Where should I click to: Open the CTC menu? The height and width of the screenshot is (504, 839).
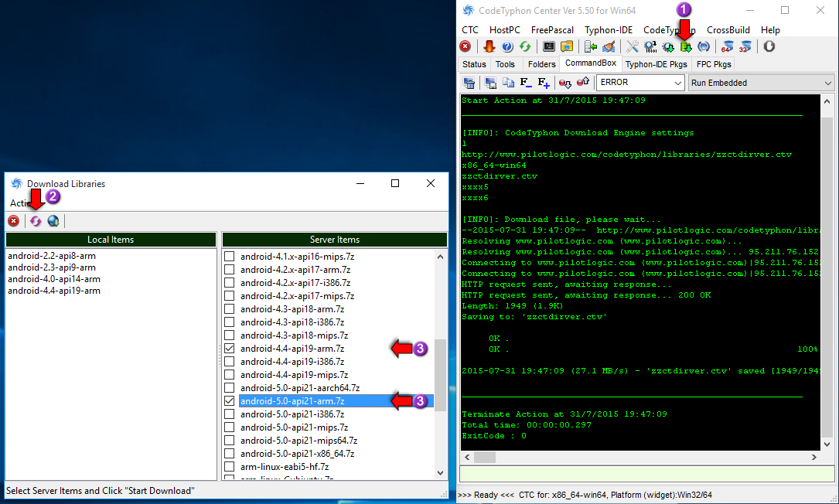[x=470, y=30]
